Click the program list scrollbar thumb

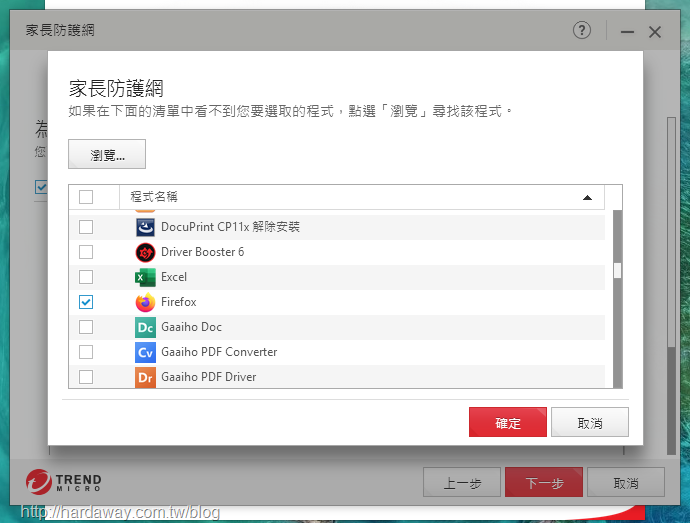[x=618, y=271]
